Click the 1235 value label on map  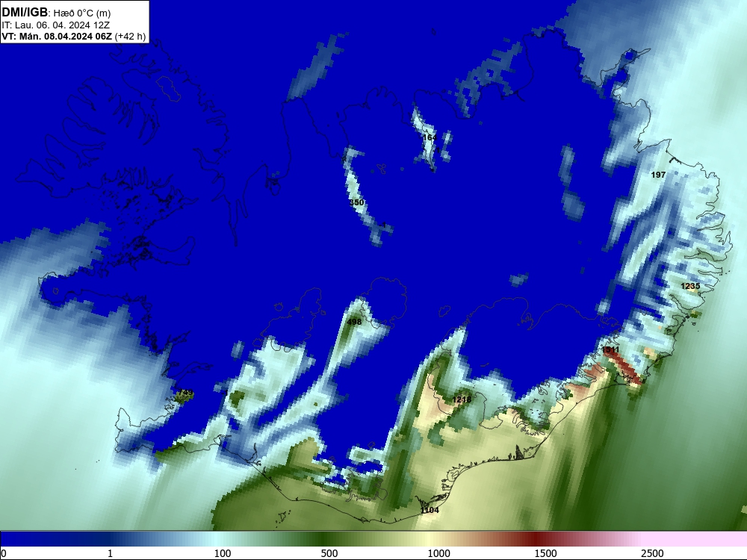point(690,286)
